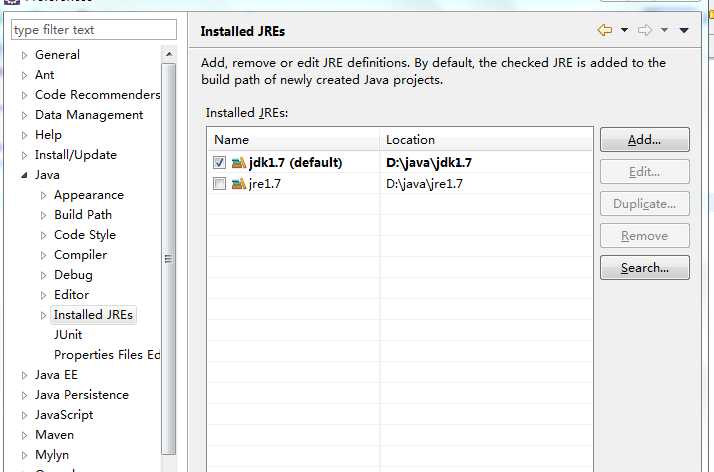Viewport: 714px width, 472px height.
Task: Expand the Build Path subnode
Action: [43, 215]
